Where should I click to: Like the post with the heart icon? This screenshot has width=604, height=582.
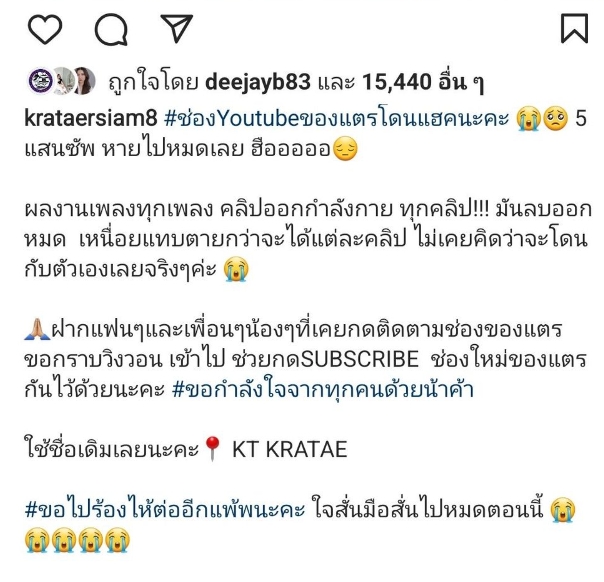45,29
